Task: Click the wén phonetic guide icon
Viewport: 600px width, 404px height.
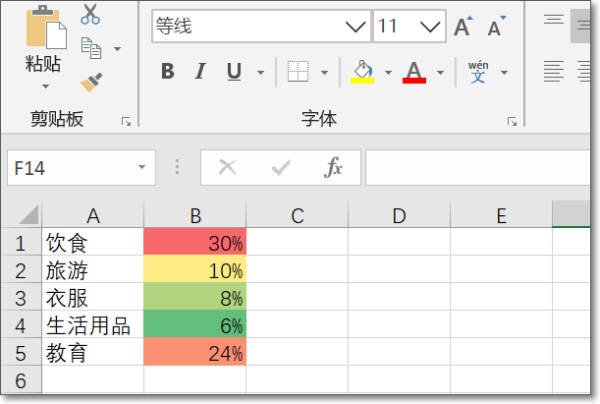Action: coord(478,72)
